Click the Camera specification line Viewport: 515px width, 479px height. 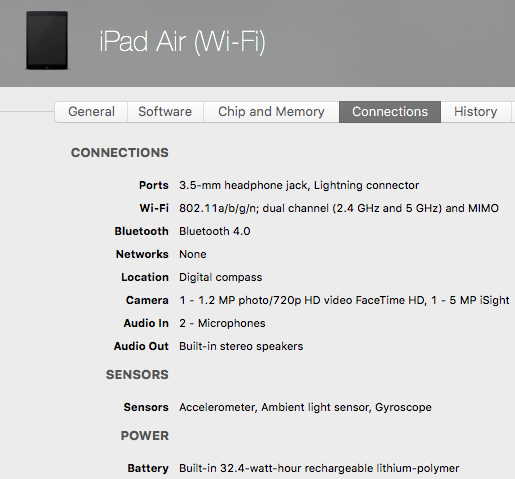tap(344, 300)
